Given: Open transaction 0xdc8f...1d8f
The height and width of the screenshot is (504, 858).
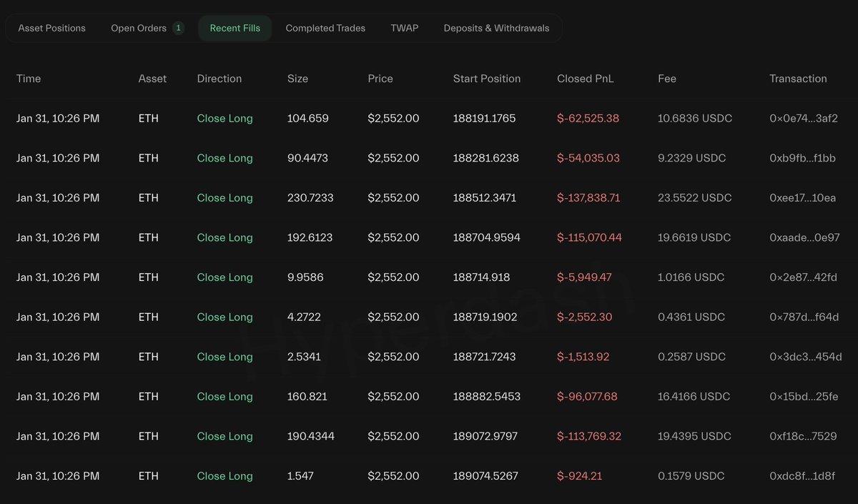Looking at the screenshot, I should tap(802, 476).
